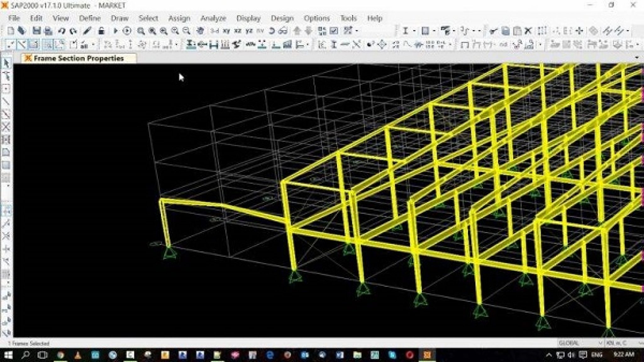The height and width of the screenshot is (362, 644).
Task: Open the GLOBAL coordinate system dropdown
Action: [580, 343]
